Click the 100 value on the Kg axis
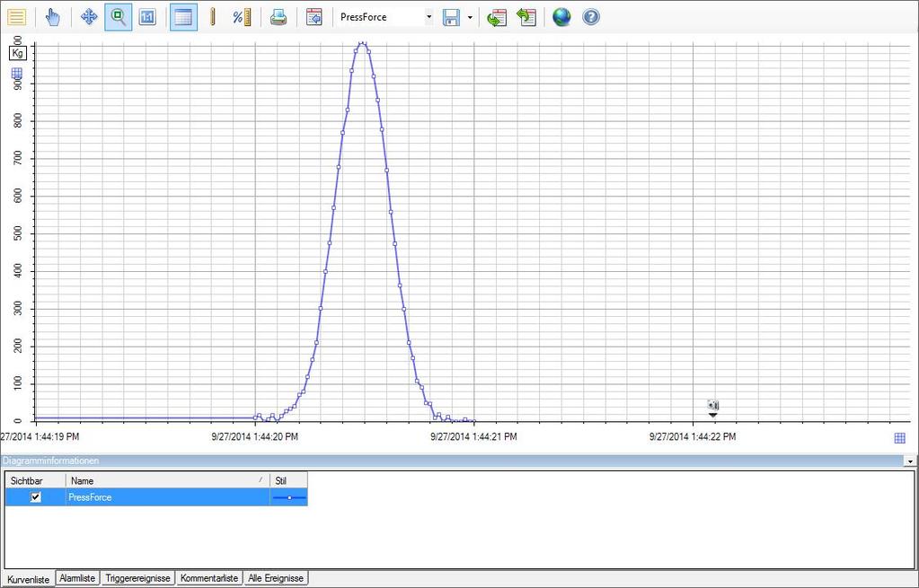 [x=17, y=383]
